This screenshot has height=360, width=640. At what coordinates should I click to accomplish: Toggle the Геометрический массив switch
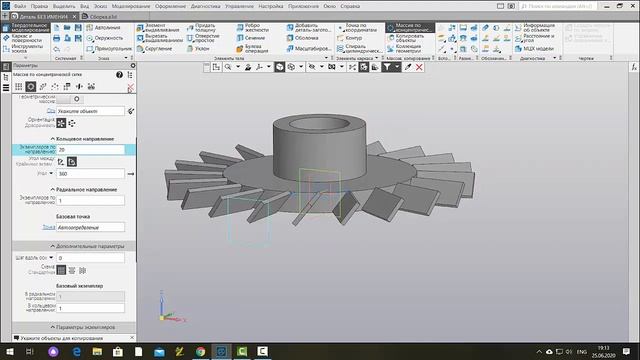pyautogui.click(x=70, y=99)
